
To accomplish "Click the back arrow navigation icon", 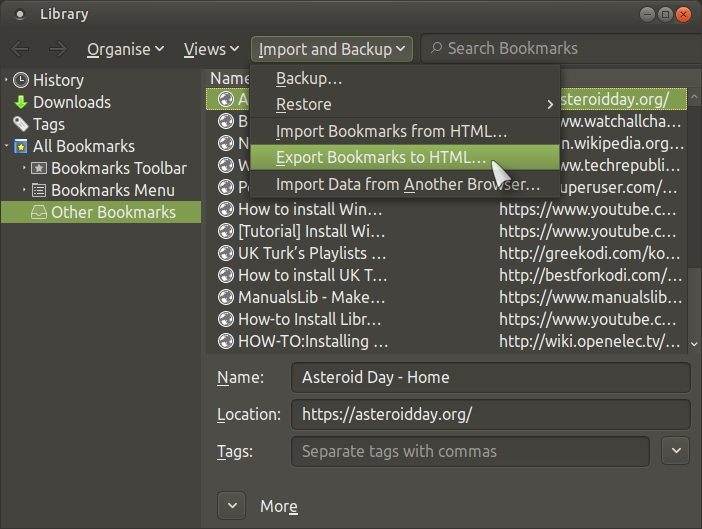I will coord(20,49).
